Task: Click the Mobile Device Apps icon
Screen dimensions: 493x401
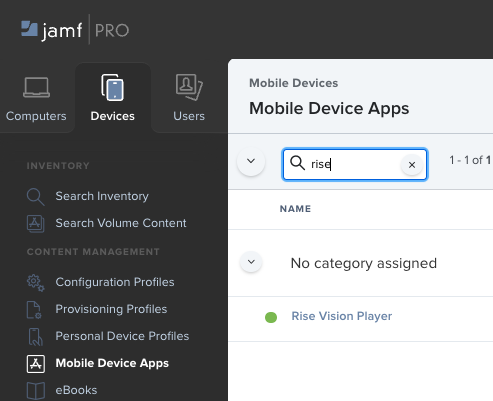Action: click(x=36, y=364)
